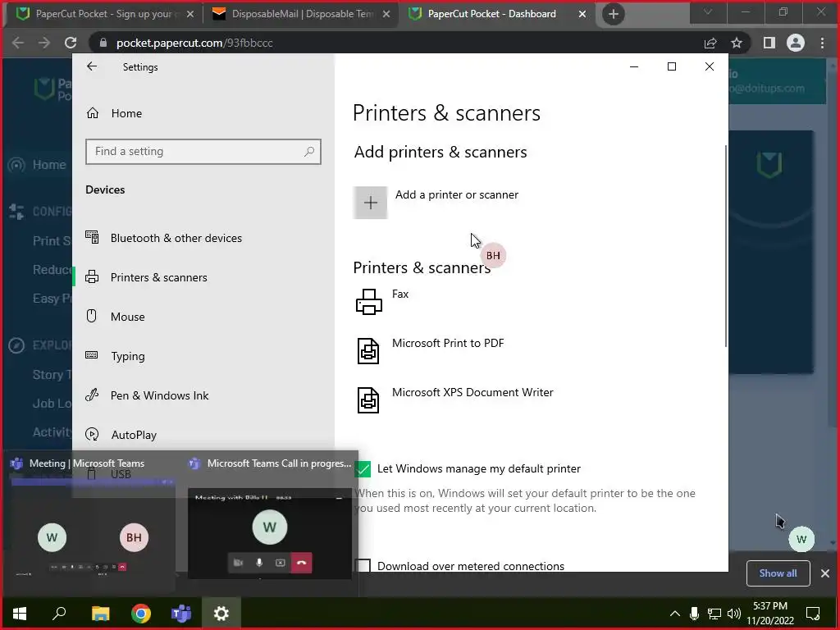Bookmark this page with the star
Viewport: 840px width, 630px height.
pyautogui.click(x=737, y=43)
